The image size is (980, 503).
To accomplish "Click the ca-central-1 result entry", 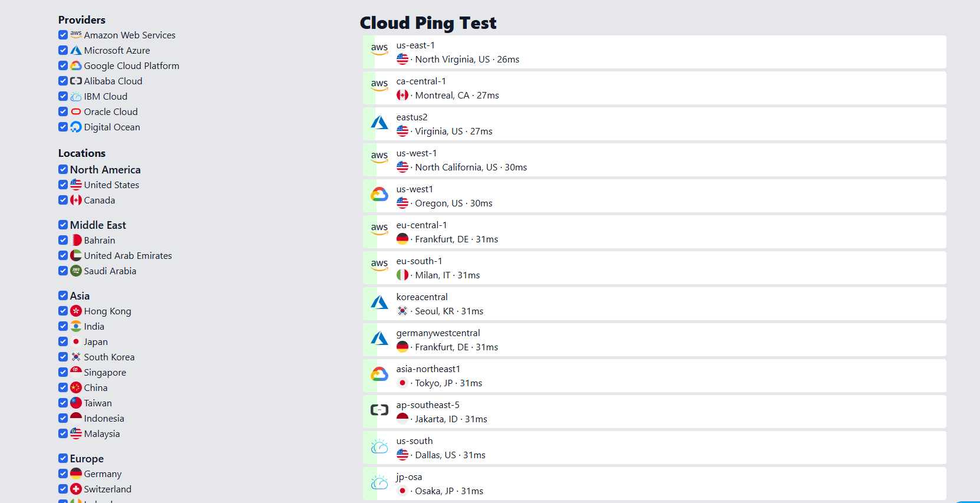I will [x=654, y=88].
